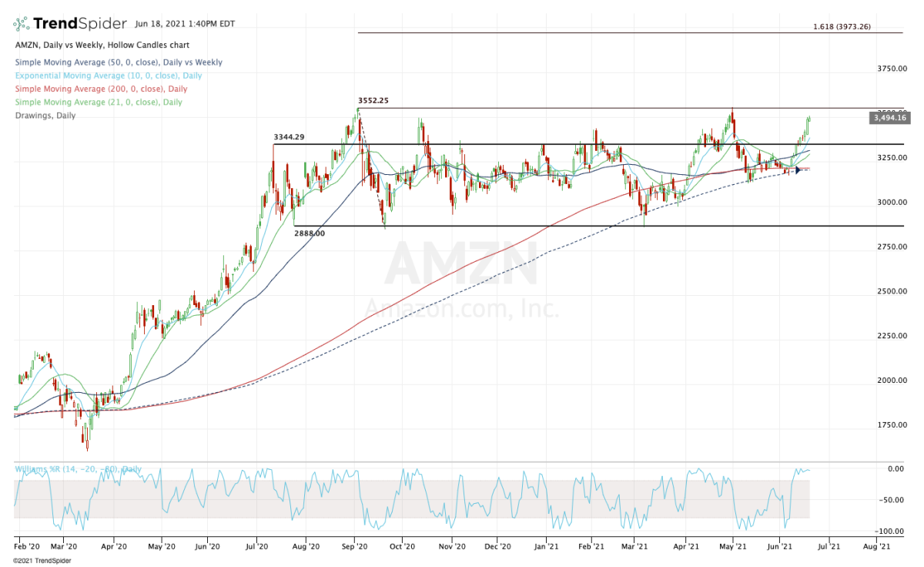Click the Mar '21 date label
Viewport: 924px width, 567px height.
click(634, 546)
